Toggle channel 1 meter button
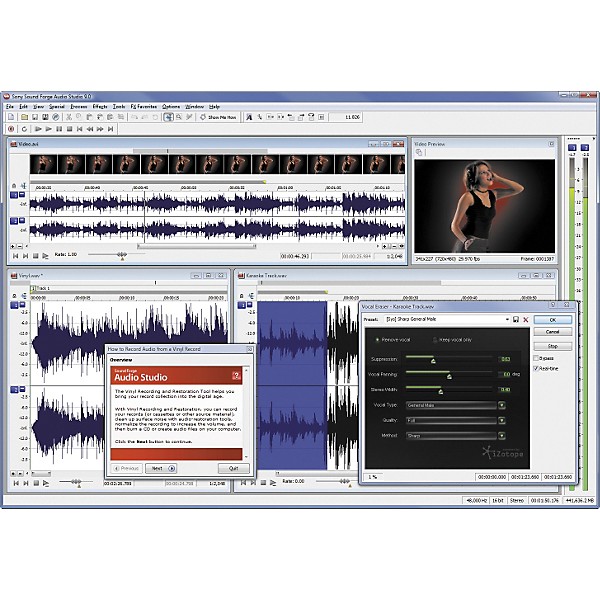Image resolution: width=600 pixels, height=600 pixels. pyautogui.click(x=572, y=148)
